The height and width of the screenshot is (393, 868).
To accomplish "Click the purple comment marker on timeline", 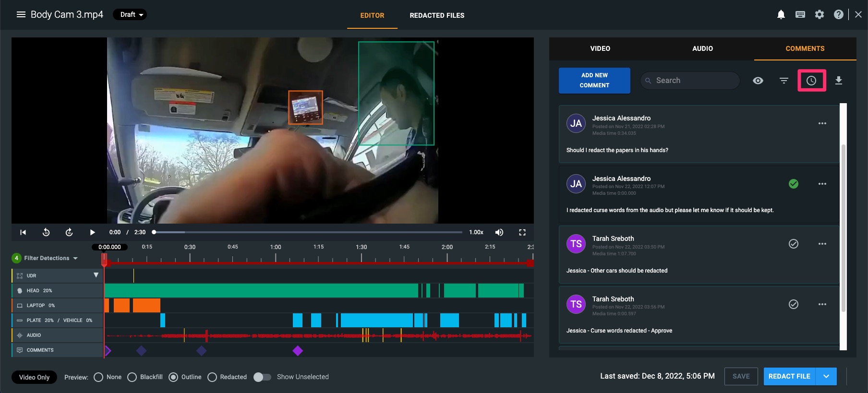I will point(298,351).
